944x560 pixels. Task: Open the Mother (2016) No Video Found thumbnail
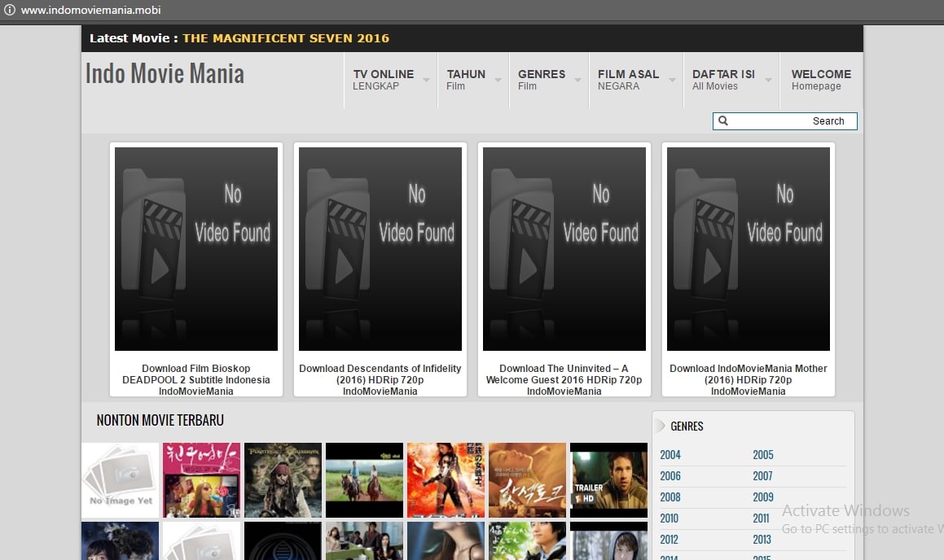749,249
